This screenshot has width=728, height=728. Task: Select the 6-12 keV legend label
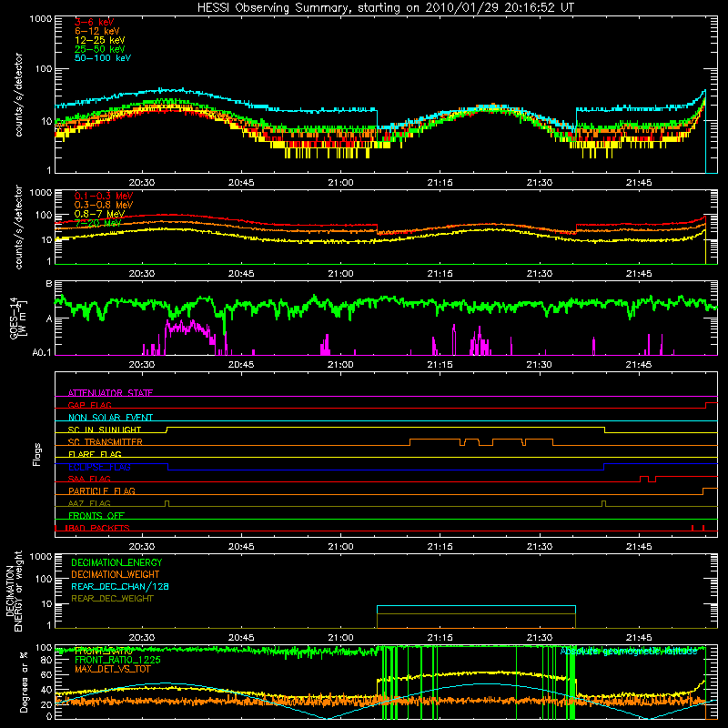[x=96, y=31]
